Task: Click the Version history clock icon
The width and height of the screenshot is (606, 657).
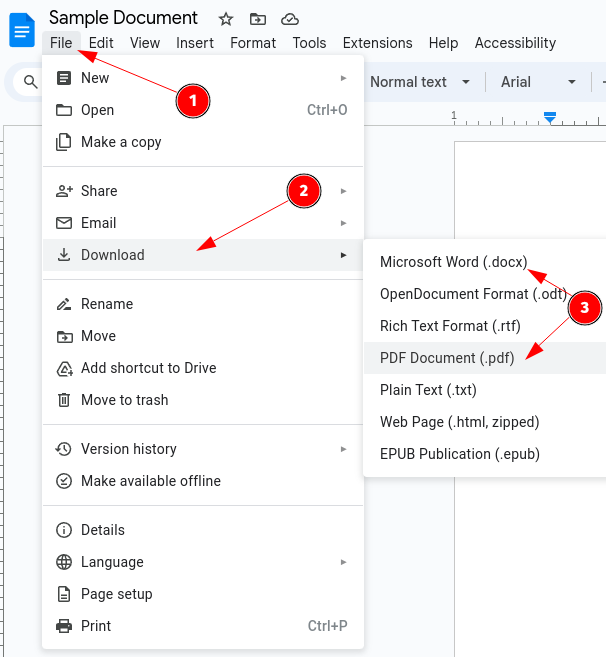Action: [64, 449]
